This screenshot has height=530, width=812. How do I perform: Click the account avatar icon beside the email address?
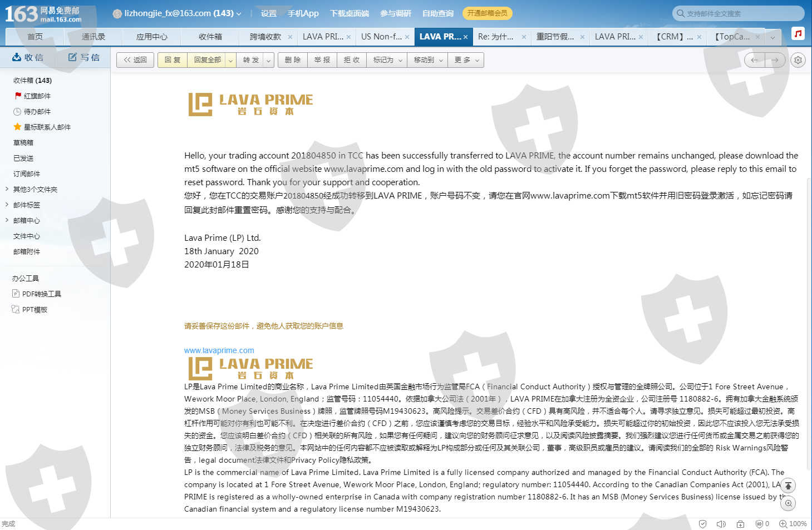pos(117,13)
